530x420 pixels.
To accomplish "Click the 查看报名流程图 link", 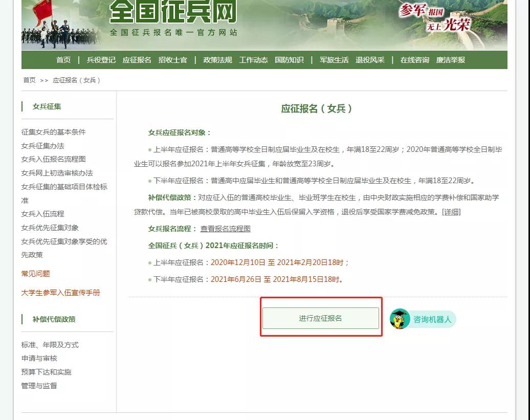I will click(x=225, y=229).
